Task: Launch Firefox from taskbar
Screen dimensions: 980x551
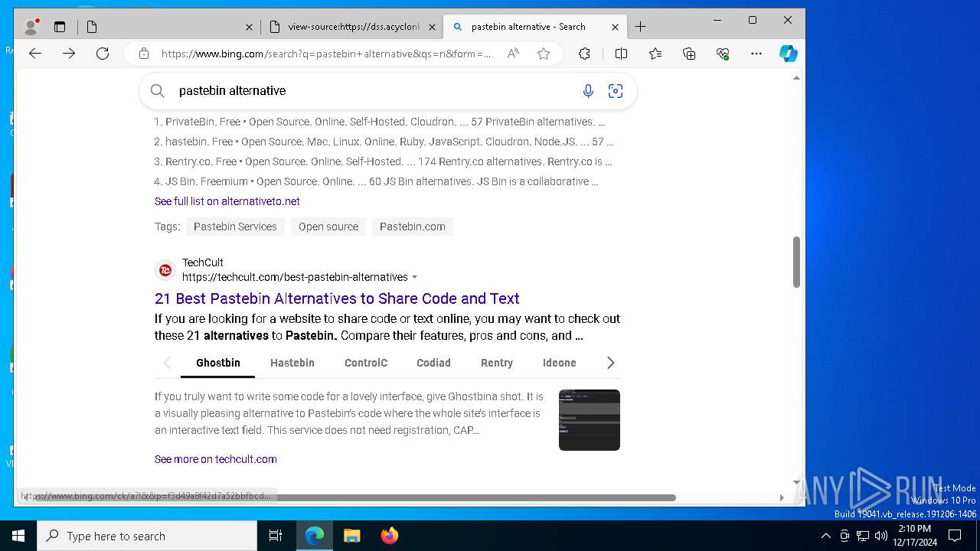Action: click(x=390, y=536)
